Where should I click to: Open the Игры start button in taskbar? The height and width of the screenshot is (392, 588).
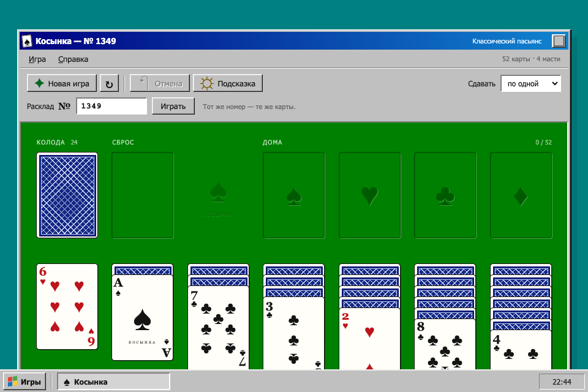[x=24, y=382]
